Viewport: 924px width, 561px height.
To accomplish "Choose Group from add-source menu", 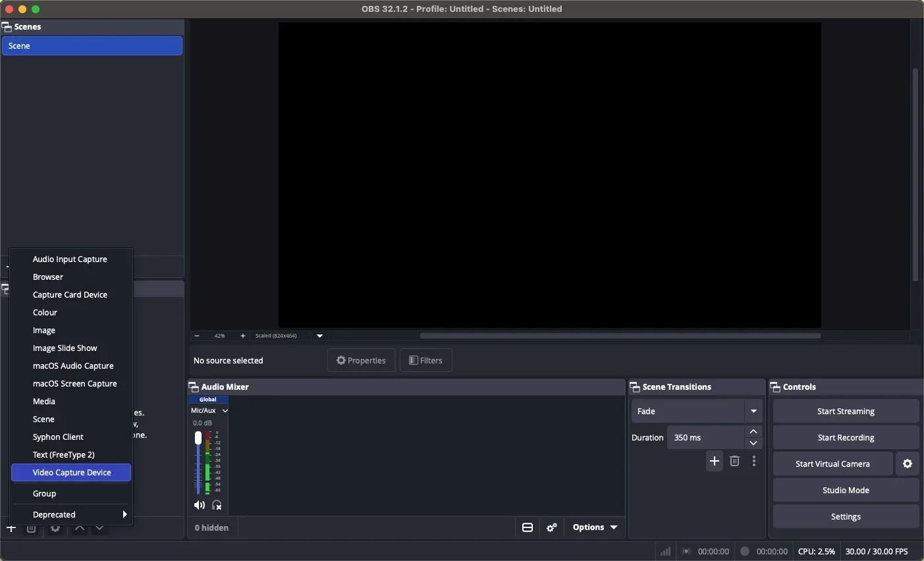I will tap(71, 494).
